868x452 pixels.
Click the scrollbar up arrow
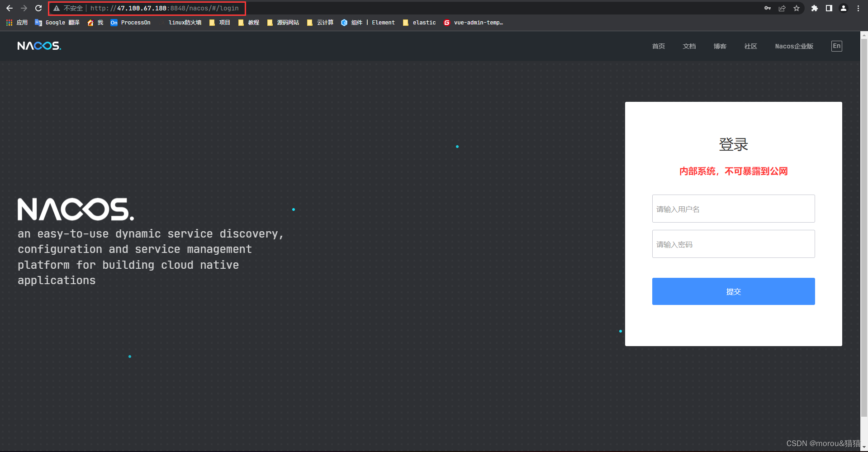point(864,35)
